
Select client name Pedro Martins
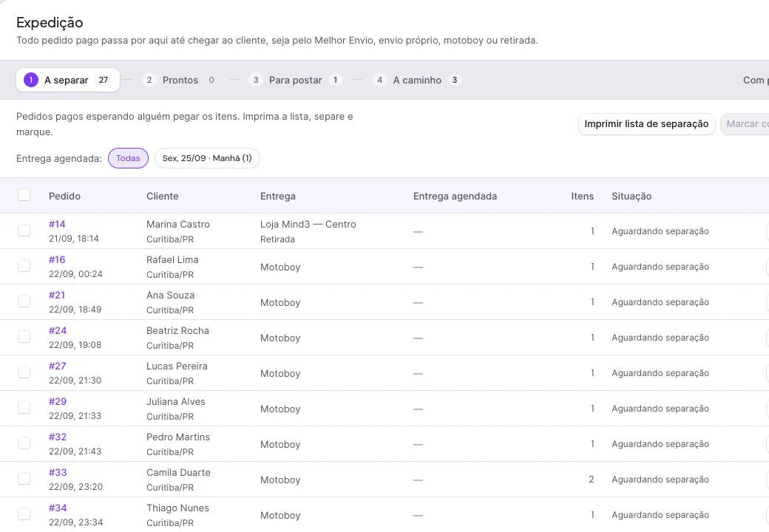point(178,437)
